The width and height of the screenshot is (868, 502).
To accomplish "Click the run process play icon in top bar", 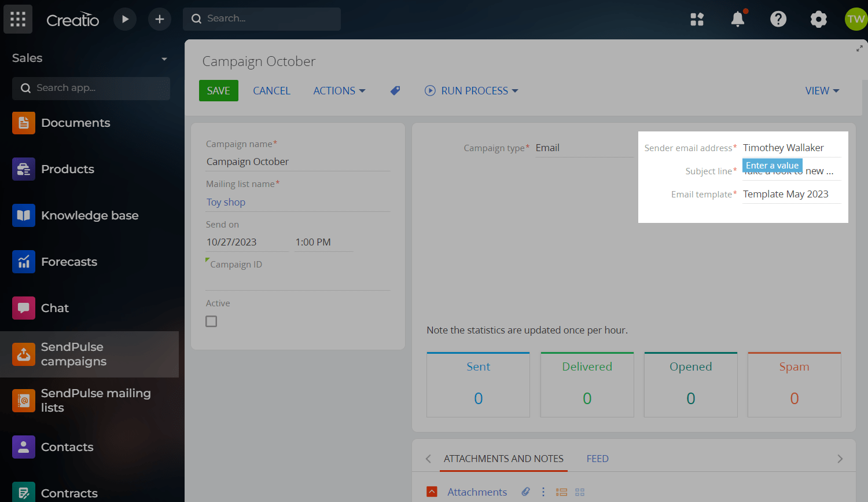I will point(125,19).
